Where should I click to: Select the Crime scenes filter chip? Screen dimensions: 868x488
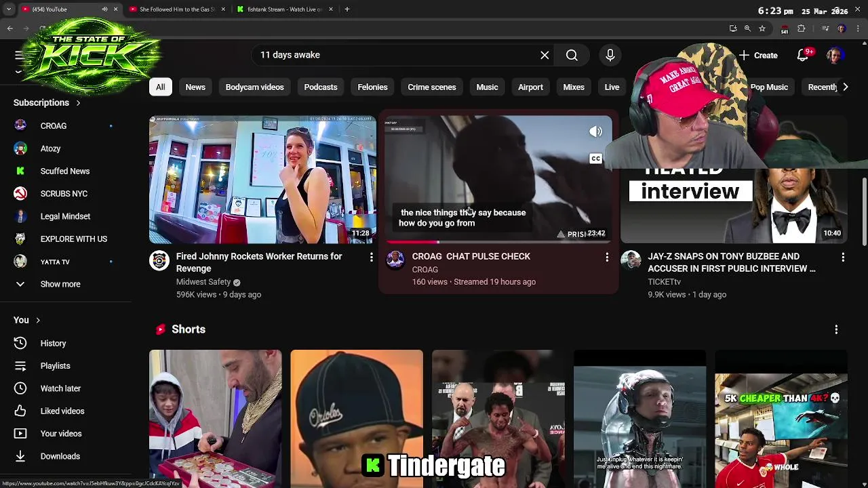tap(432, 87)
